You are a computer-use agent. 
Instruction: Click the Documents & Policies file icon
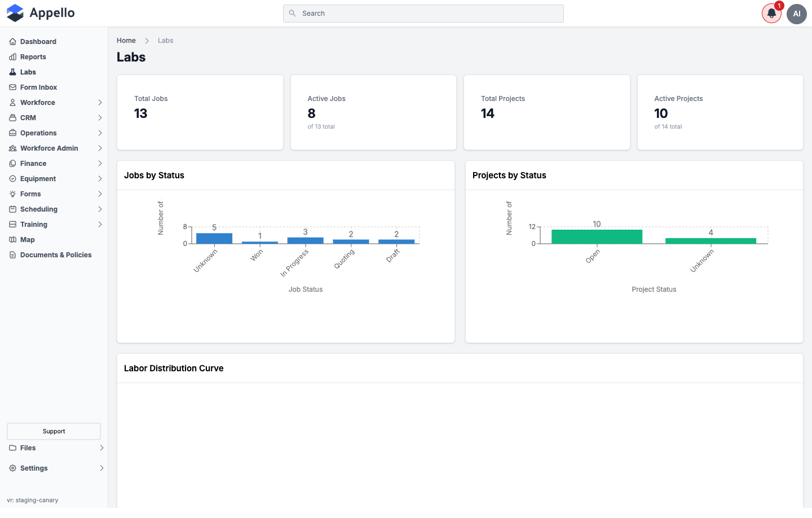pyautogui.click(x=12, y=255)
